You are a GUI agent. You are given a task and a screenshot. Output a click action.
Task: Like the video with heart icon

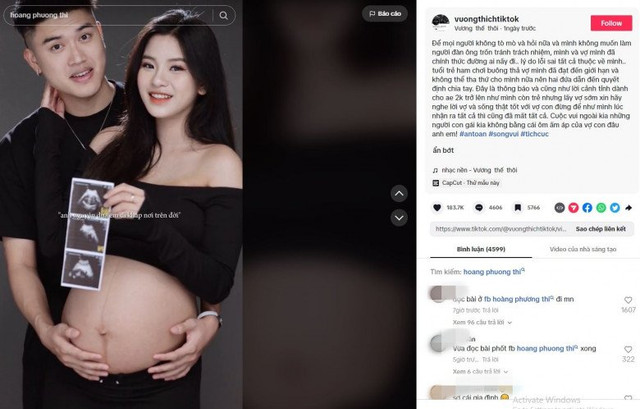point(437,208)
